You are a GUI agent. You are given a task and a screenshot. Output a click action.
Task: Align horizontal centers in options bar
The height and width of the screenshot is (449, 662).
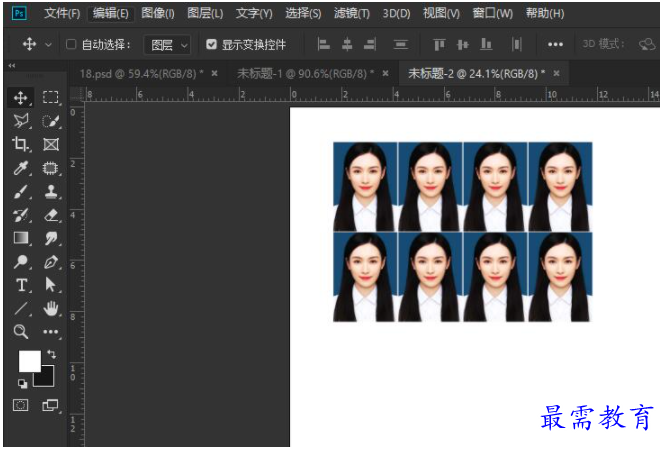point(347,44)
